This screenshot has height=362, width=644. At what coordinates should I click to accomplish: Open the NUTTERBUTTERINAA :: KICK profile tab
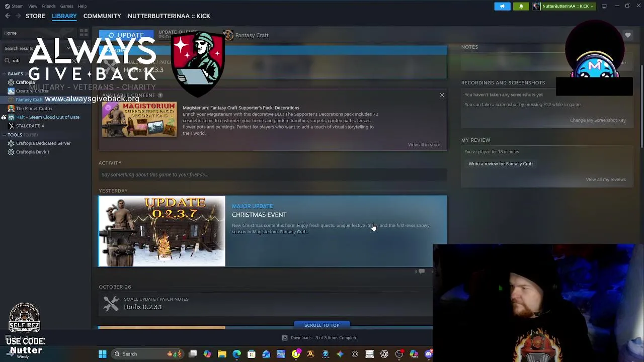169,16
